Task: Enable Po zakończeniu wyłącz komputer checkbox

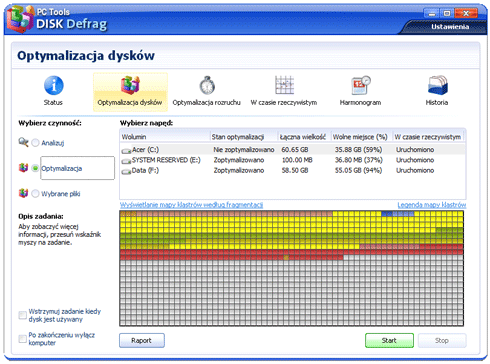Action: [x=23, y=339]
